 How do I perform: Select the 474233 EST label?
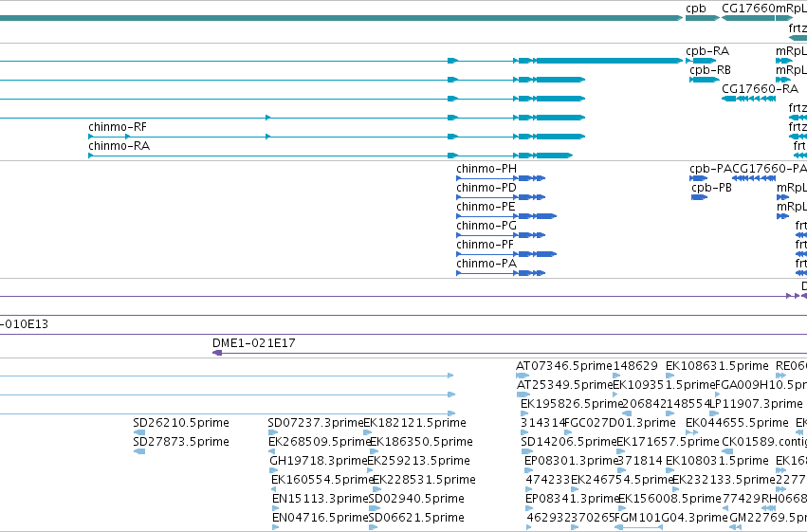pos(548,480)
